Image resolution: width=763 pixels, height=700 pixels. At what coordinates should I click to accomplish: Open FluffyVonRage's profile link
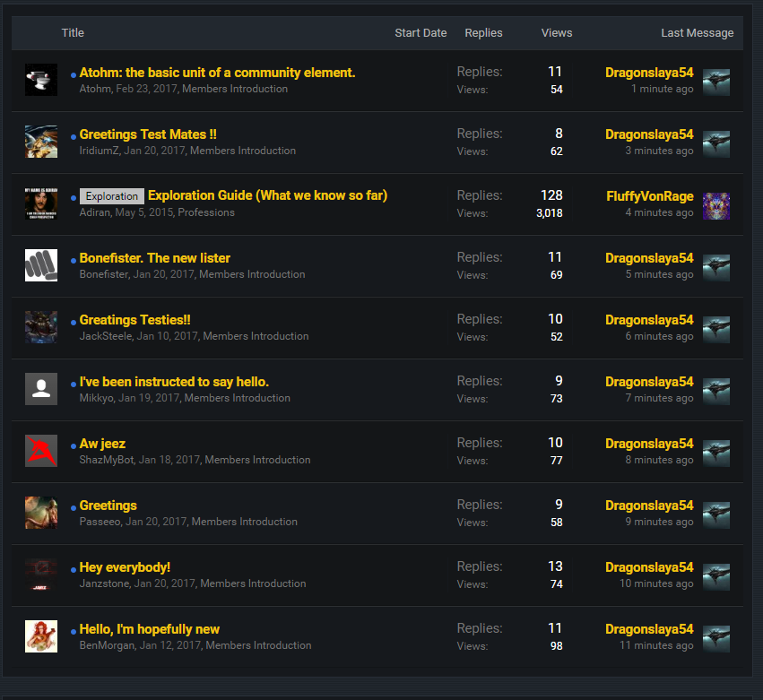click(x=649, y=196)
